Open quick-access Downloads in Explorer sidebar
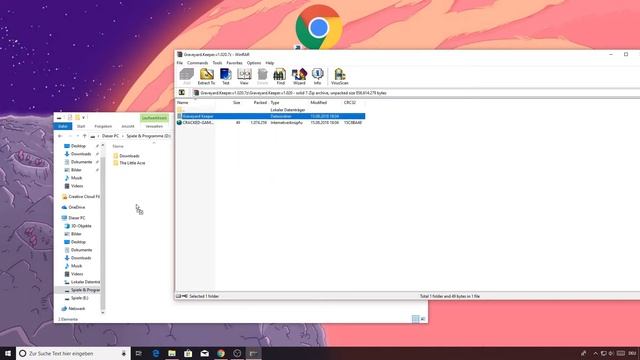 [81, 154]
